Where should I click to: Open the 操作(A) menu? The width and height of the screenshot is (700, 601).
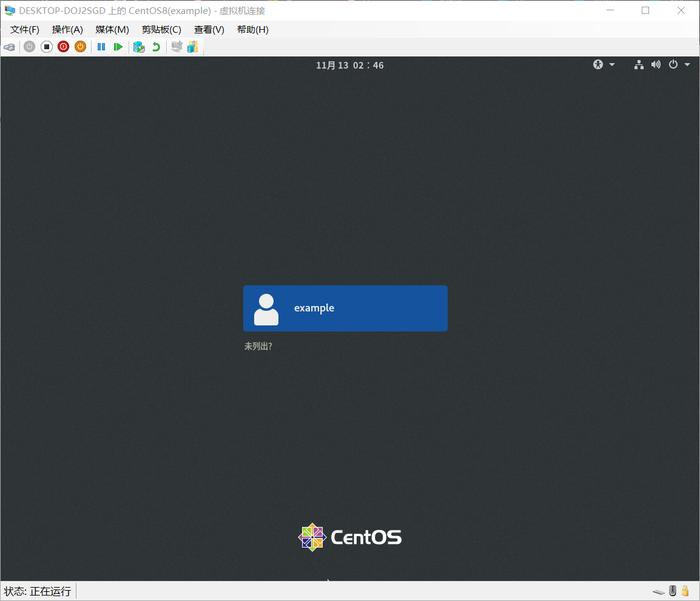pyautogui.click(x=67, y=30)
